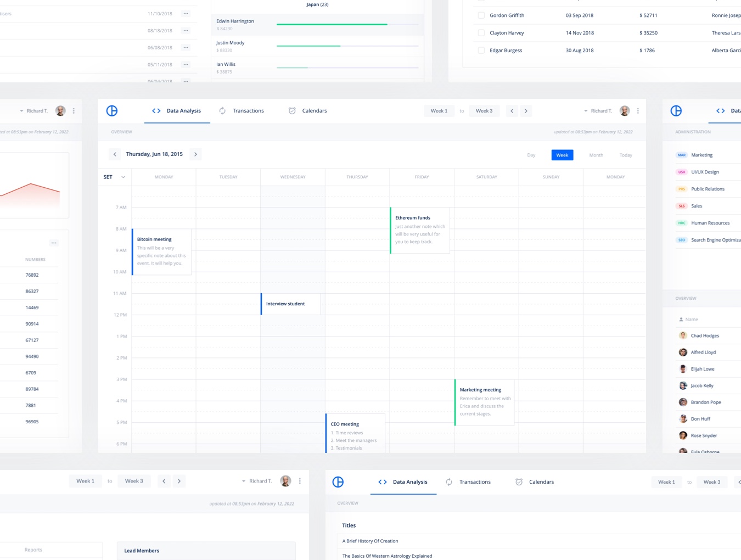Click next arrow in bottom-left window header
This screenshot has height=560, width=741.
click(179, 481)
